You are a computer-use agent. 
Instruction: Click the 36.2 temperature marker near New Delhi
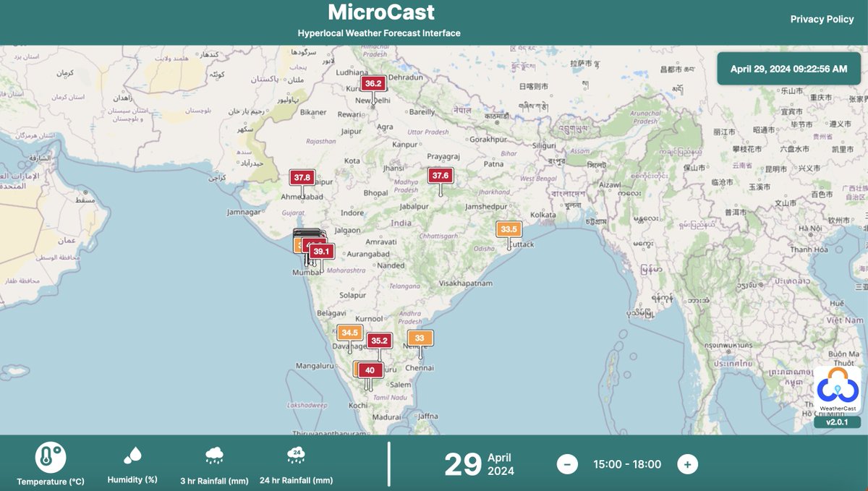tap(373, 83)
